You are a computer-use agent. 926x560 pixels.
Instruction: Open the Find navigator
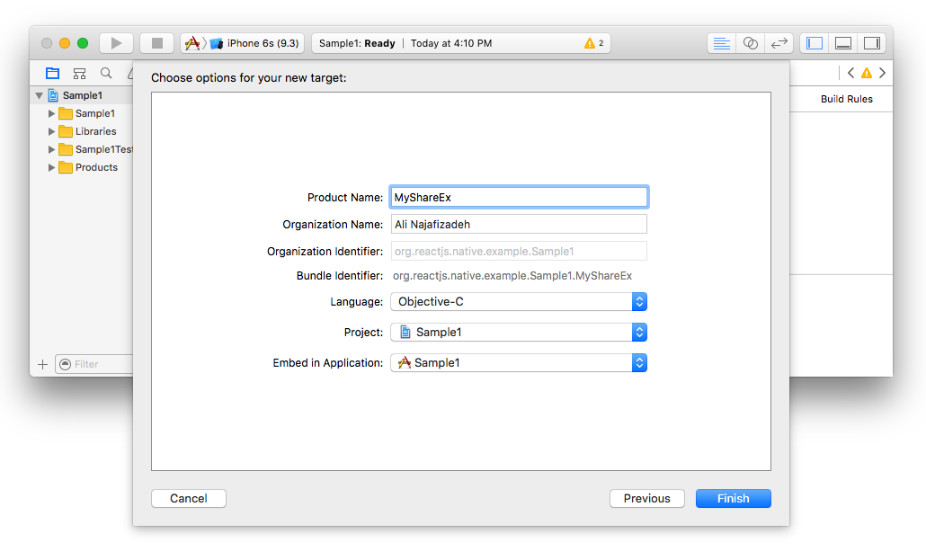pyautogui.click(x=106, y=73)
